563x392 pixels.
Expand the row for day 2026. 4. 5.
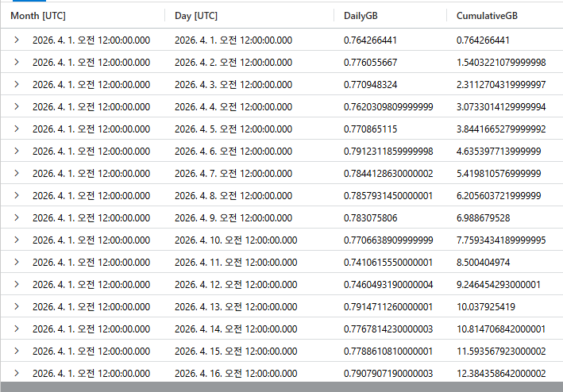coord(17,129)
